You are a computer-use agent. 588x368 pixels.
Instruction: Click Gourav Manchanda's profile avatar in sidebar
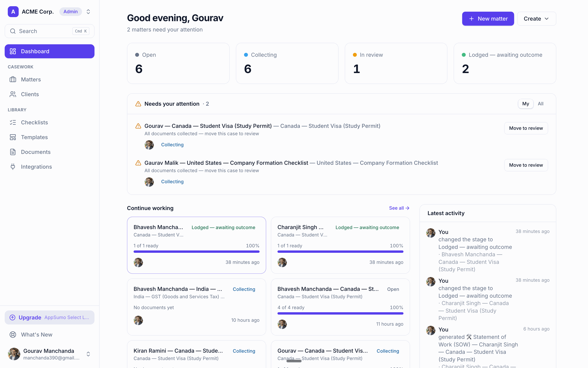click(14, 354)
